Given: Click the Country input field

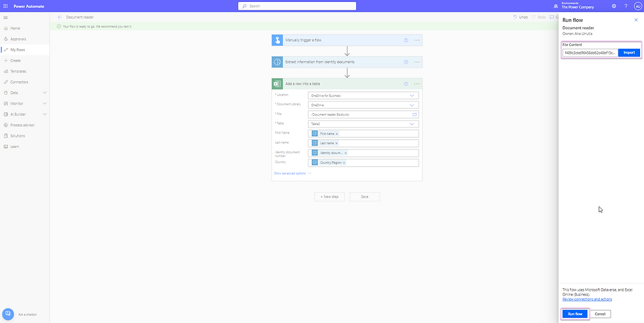Looking at the screenshot, I should click(363, 162).
